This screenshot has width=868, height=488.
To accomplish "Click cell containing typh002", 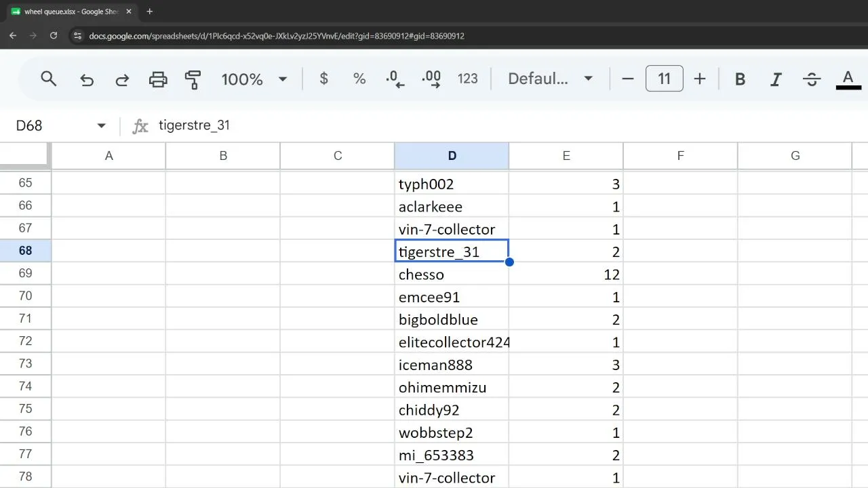I will [452, 184].
